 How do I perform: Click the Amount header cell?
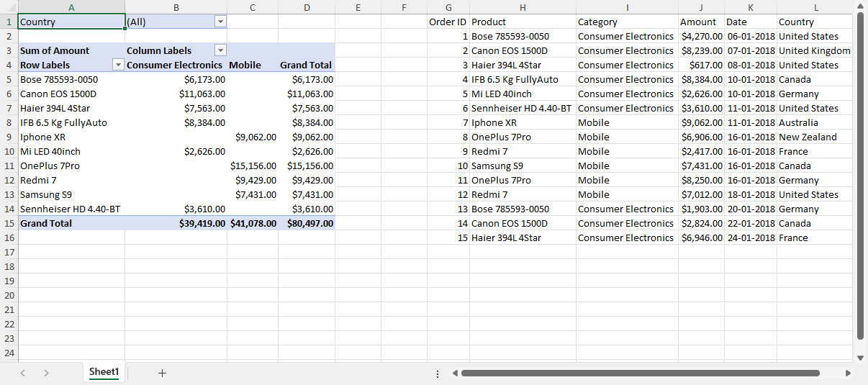pyautogui.click(x=701, y=22)
